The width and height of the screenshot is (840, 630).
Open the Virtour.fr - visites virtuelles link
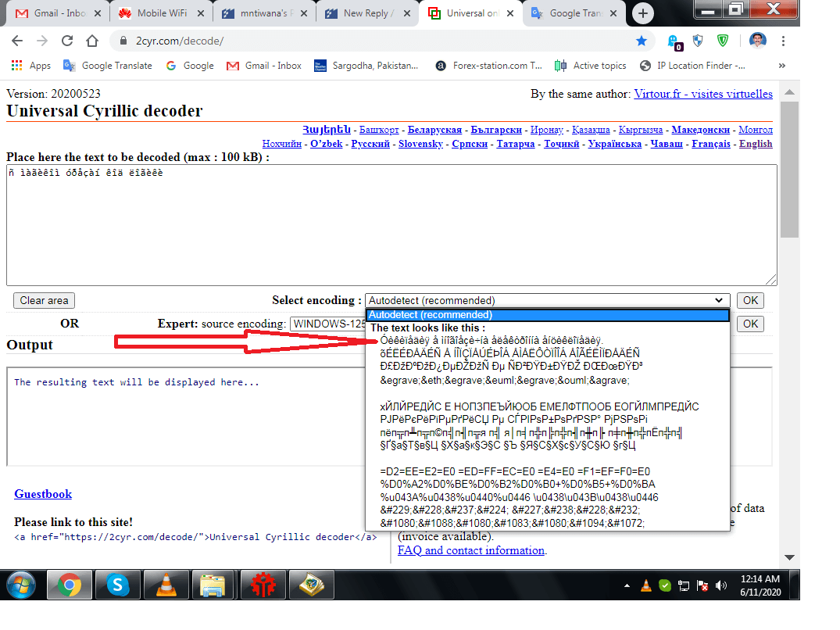703,94
